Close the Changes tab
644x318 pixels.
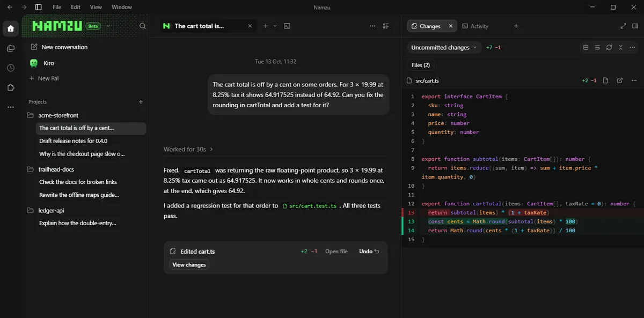(x=451, y=26)
